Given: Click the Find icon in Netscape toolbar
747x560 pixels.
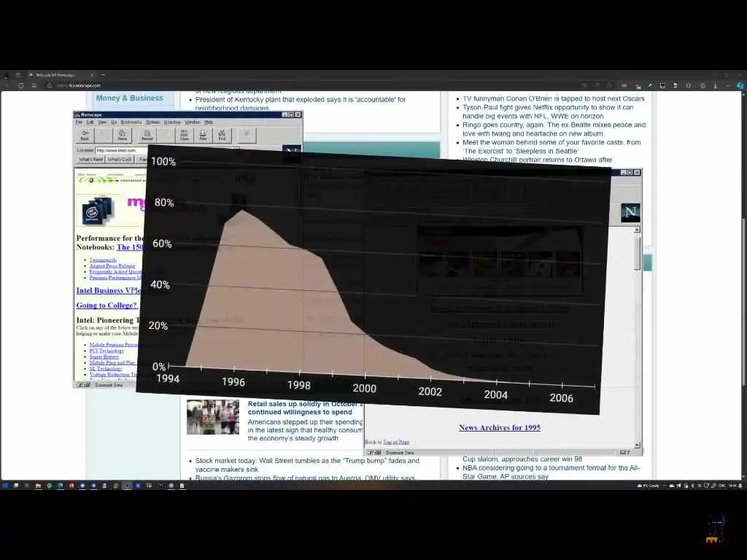Looking at the screenshot, I should [222, 135].
